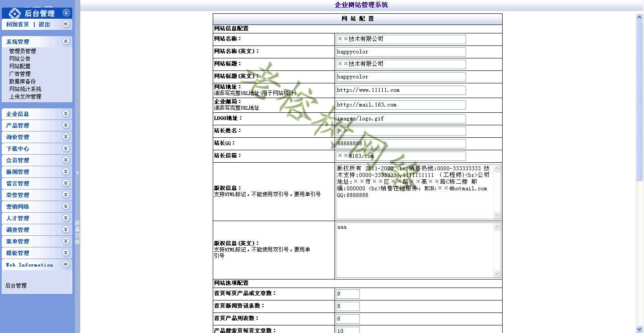Viewport: 644px width, 333px height.
Task: Open 网站公告 page
Action: (x=20, y=59)
